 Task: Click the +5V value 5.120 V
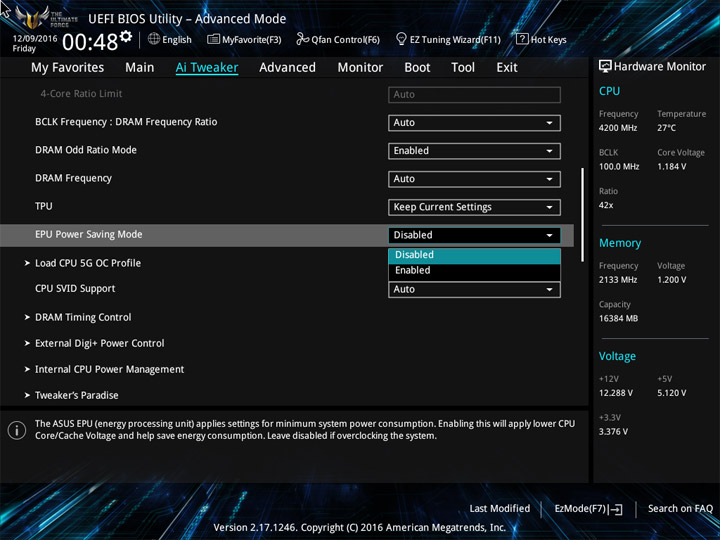pos(671,393)
